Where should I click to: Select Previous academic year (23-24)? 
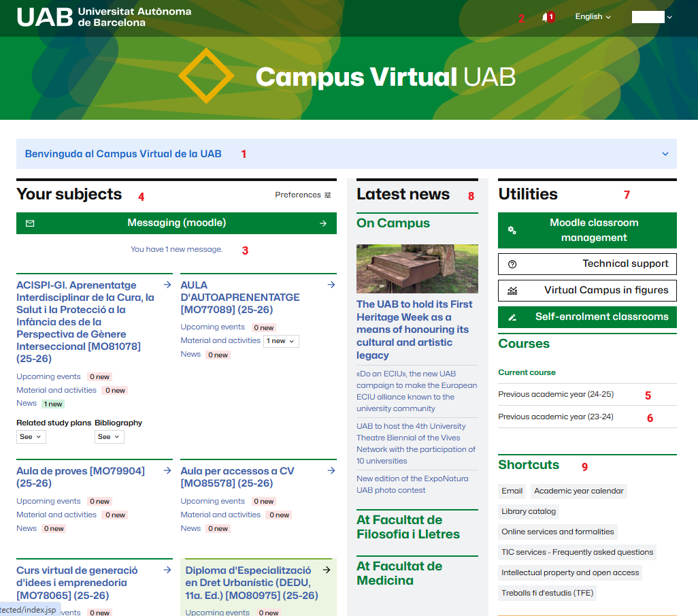click(556, 417)
